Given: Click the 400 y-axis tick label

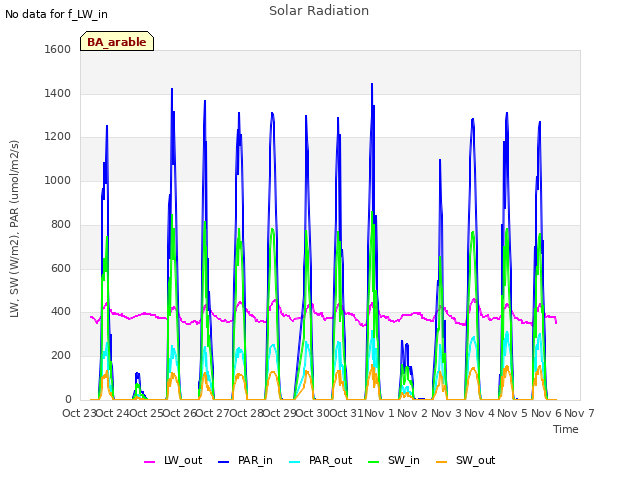Looking at the screenshot, I should pyautogui.click(x=61, y=312).
